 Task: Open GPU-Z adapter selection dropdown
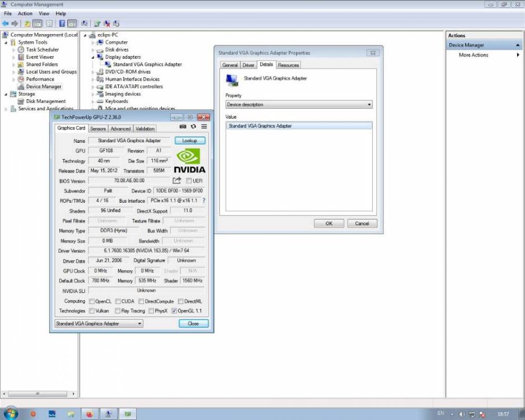coord(99,324)
